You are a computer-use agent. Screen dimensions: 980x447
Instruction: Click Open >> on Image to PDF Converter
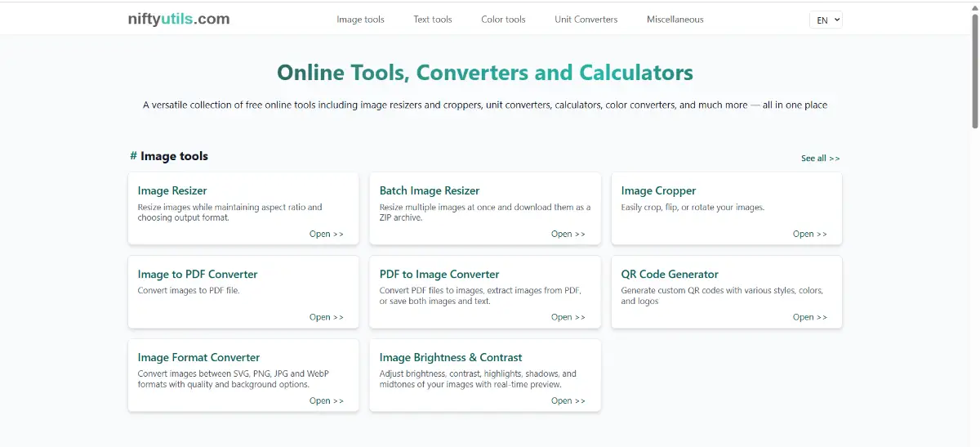point(326,317)
